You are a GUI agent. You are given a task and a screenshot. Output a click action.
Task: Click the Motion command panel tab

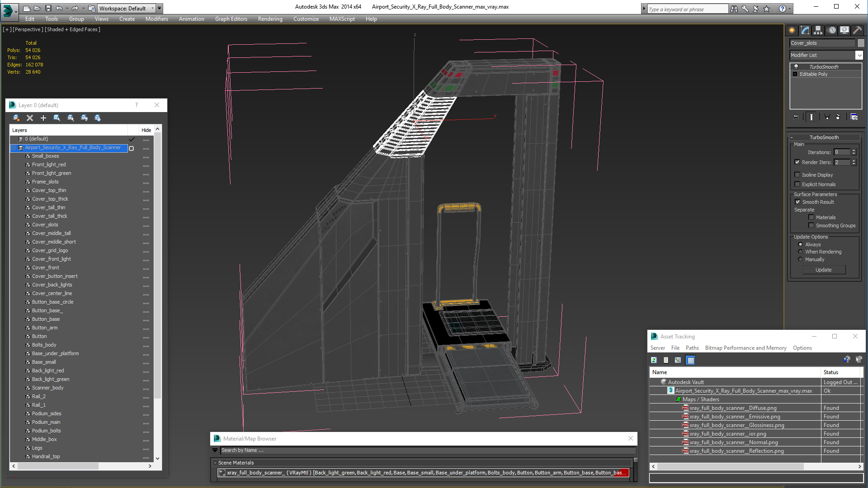[x=832, y=30]
